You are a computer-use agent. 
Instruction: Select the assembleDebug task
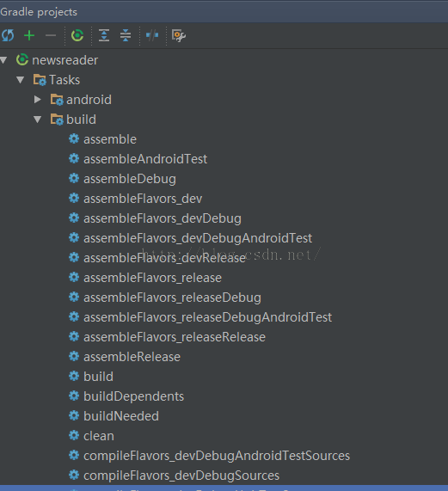pos(129,179)
